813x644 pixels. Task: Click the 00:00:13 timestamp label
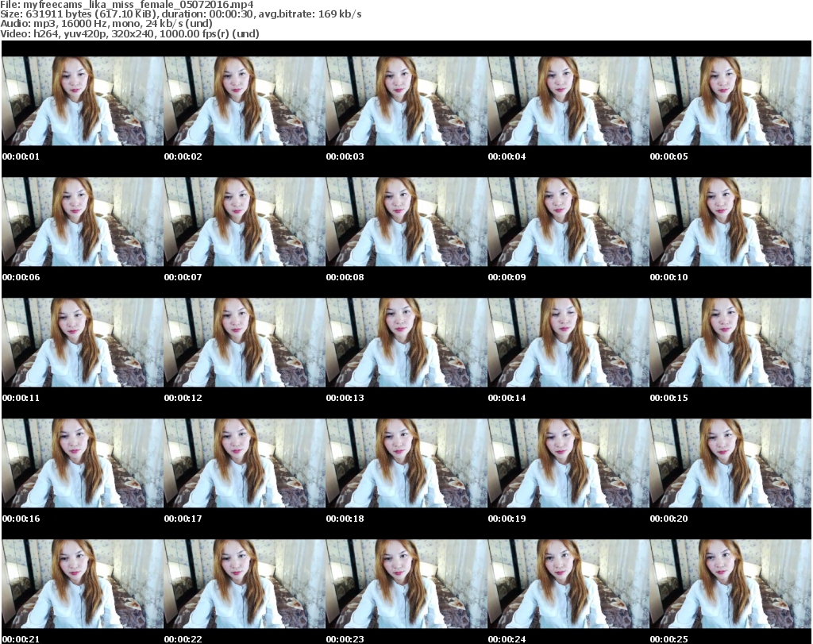[x=345, y=398]
